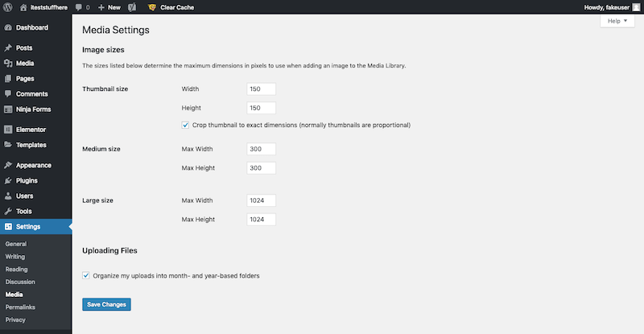This screenshot has height=334, width=644.
Task: Expand the Help dropdown tab
Action: coord(617,21)
